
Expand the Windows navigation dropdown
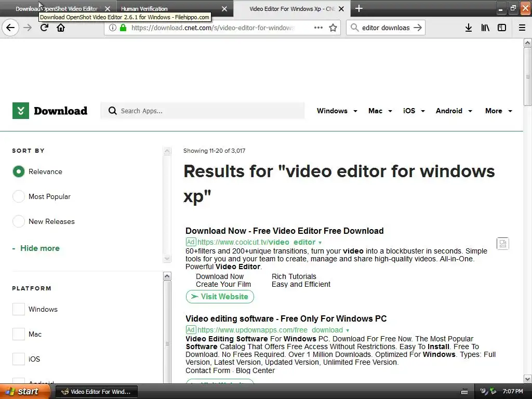coord(337,111)
